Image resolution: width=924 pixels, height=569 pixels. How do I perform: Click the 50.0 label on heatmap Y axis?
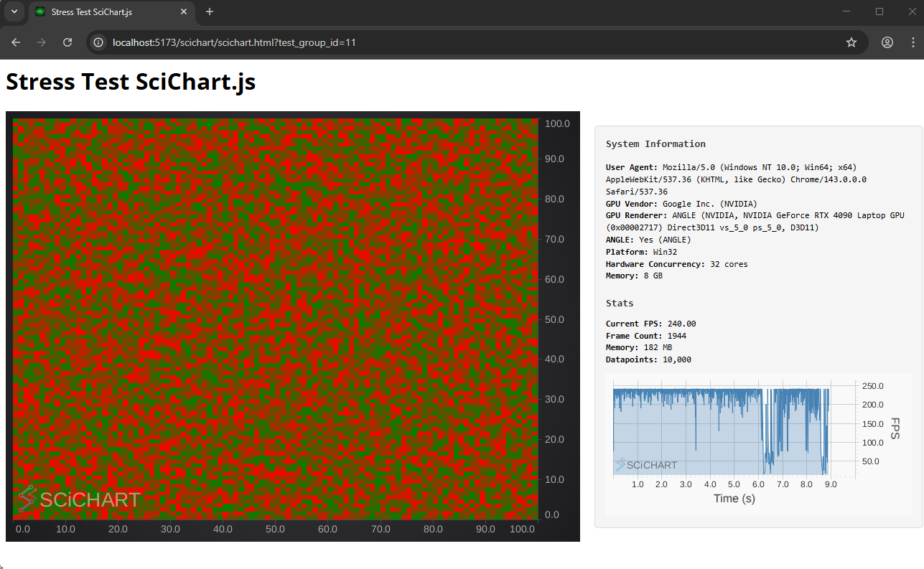[557, 319]
